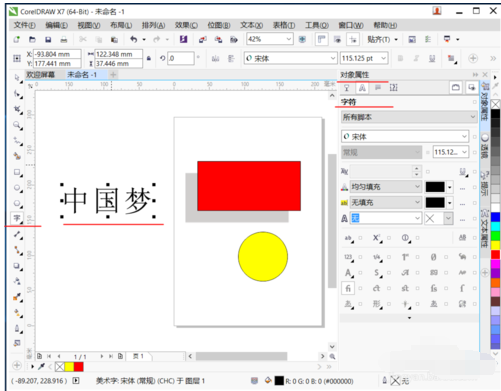Open text fill settings ellipsis button
This screenshot has width=501, height=391.
pyautogui.click(x=462, y=188)
